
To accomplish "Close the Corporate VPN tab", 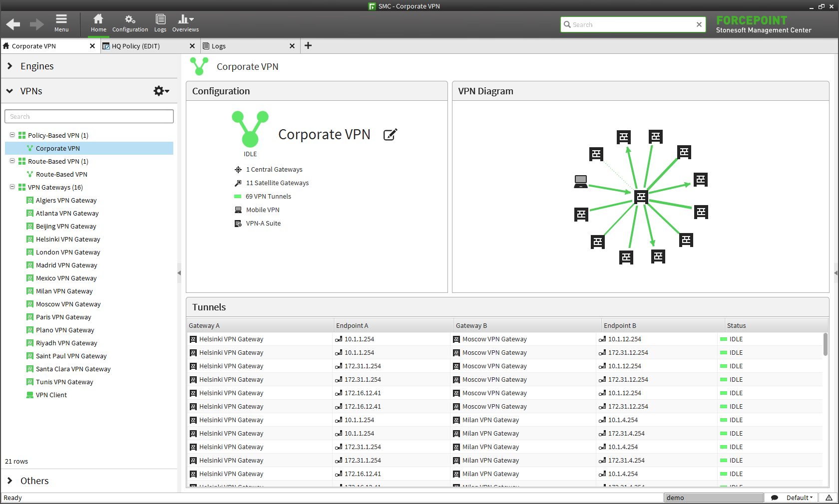I will coord(92,46).
